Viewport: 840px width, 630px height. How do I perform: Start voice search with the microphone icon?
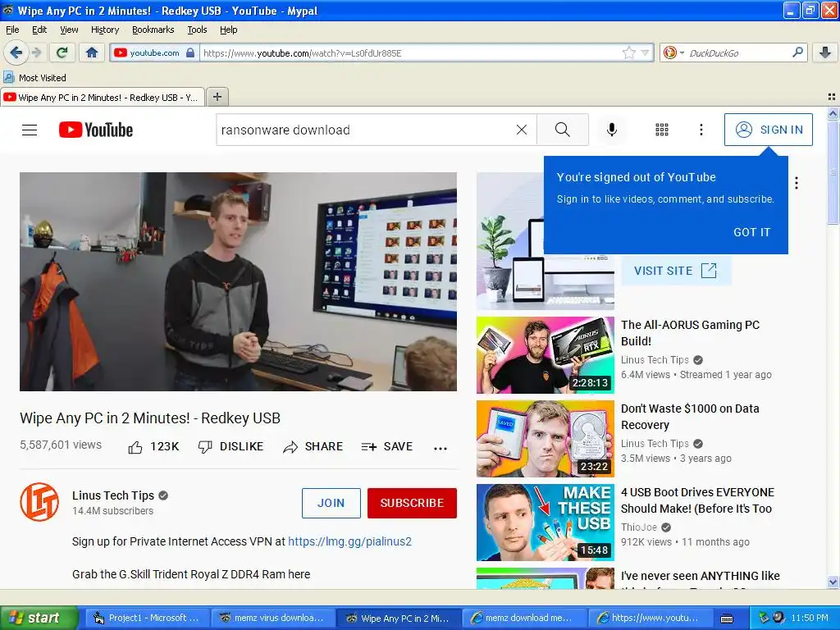coord(612,130)
